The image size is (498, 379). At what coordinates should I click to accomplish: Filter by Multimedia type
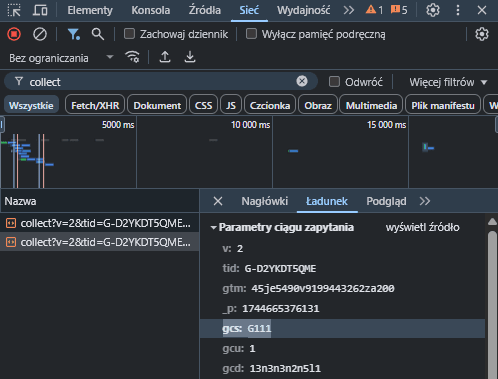[x=371, y=106]
